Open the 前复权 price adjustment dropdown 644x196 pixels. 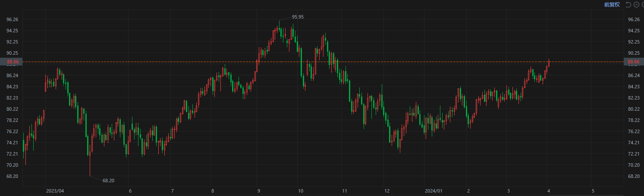point(612,4)
